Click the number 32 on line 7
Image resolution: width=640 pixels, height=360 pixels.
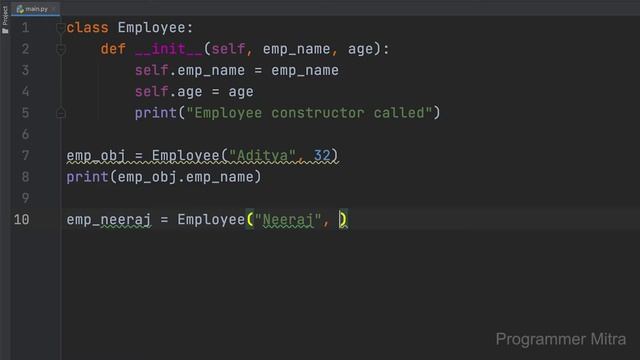coord(322,156)
